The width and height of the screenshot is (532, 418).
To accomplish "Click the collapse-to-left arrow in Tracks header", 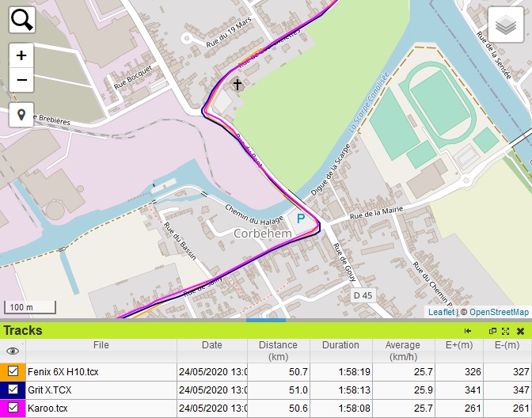I will [468, 331].
